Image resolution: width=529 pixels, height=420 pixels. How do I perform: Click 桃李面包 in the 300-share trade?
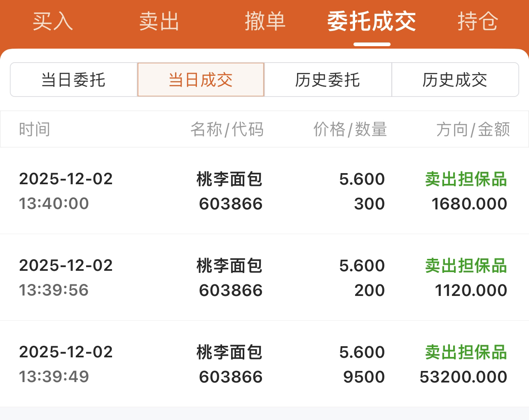(x=229, y=179)
